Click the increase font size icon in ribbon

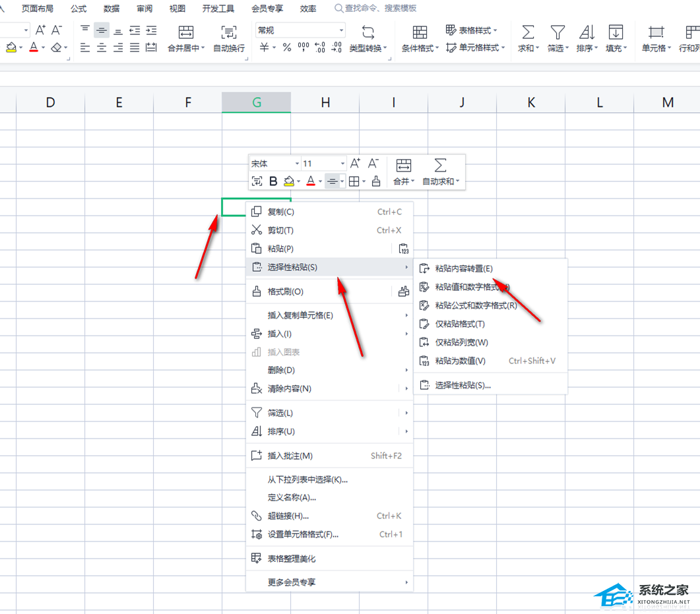40,30
